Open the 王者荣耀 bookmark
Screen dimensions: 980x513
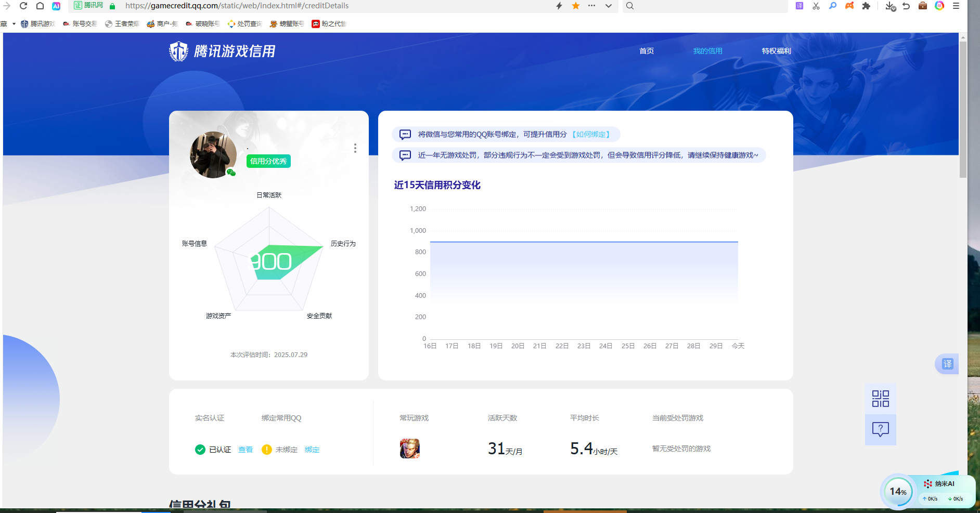tap(122, 23)
